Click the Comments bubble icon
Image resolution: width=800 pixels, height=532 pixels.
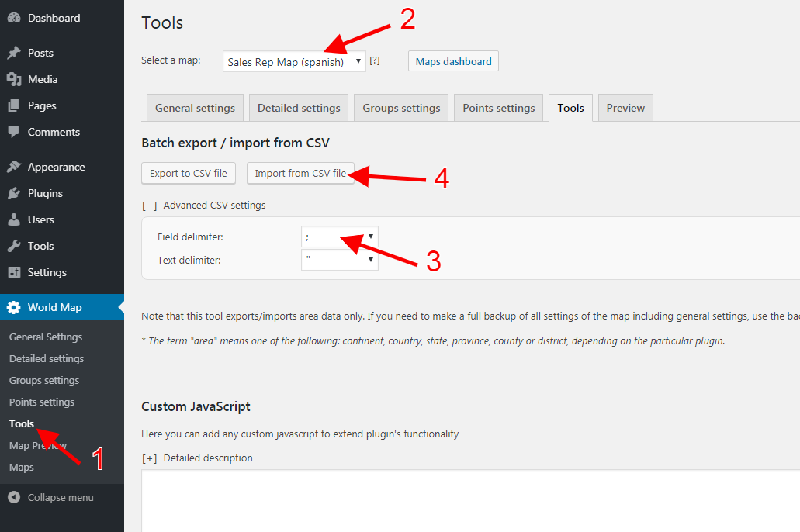pos(14,132)
